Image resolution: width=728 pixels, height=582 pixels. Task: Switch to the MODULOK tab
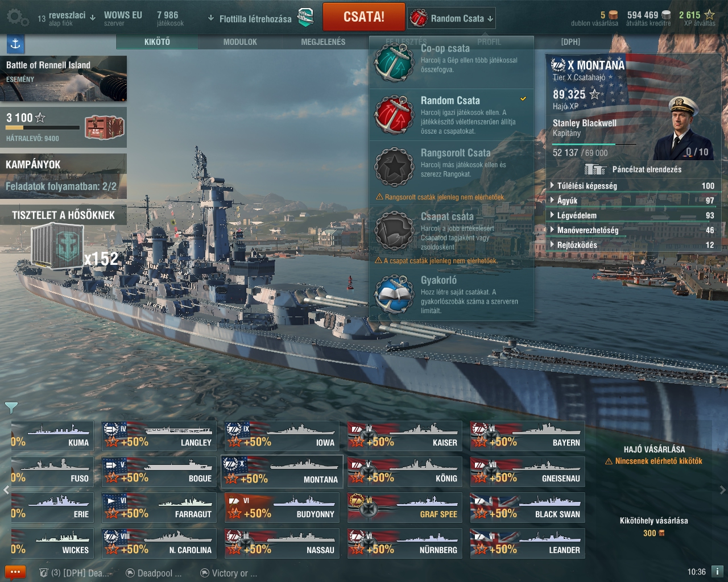[x=240, y=42]
